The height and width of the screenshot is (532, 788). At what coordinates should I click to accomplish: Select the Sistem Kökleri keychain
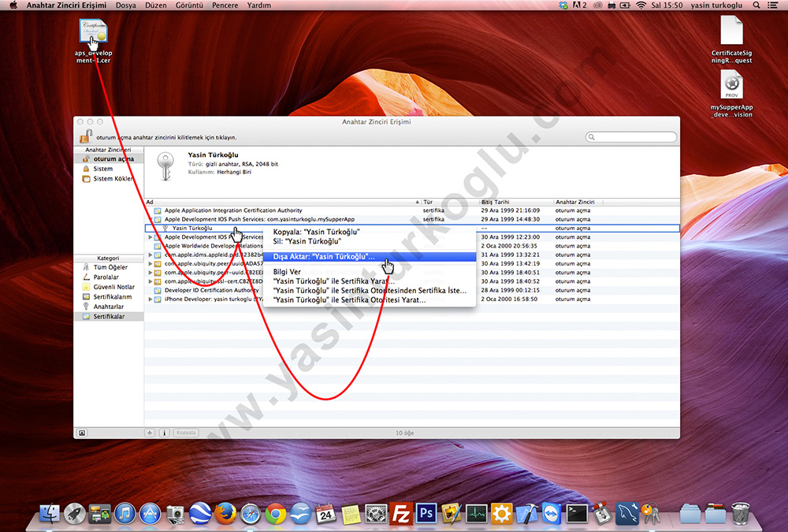tap(109, 178)
